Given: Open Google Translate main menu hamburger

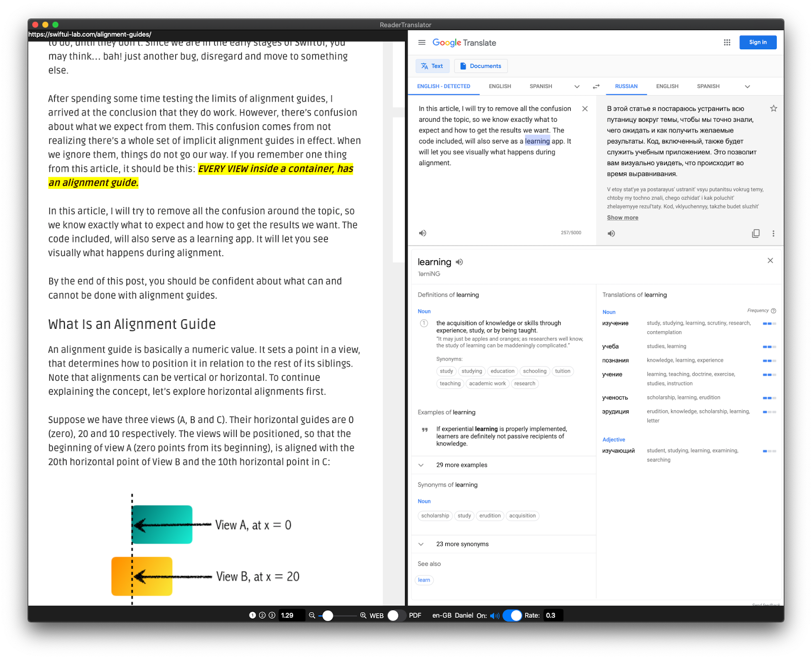Looking at the screenshot, I should [x=422, y=42].
